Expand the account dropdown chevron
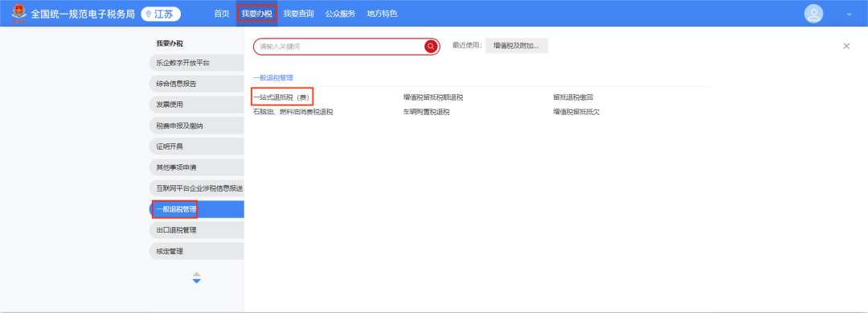Image resolution: width=868 pixels, height=313 pixels. click(849, 14)
